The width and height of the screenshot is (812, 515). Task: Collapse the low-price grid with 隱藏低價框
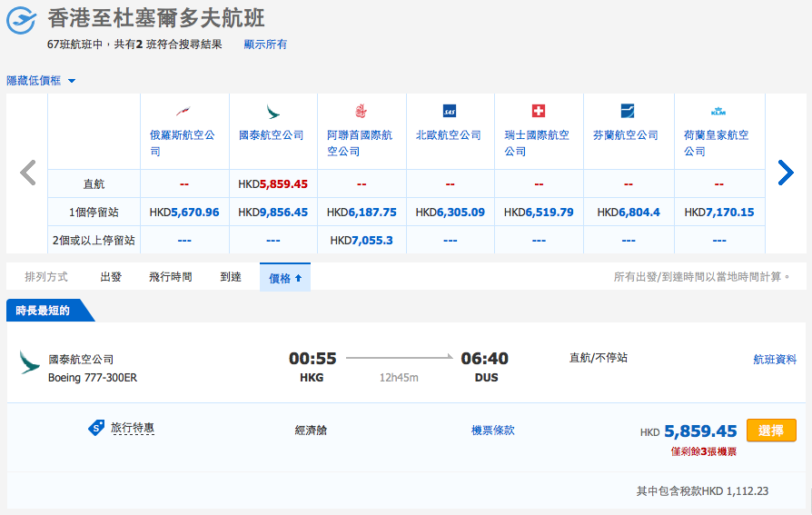coord(41,80)
